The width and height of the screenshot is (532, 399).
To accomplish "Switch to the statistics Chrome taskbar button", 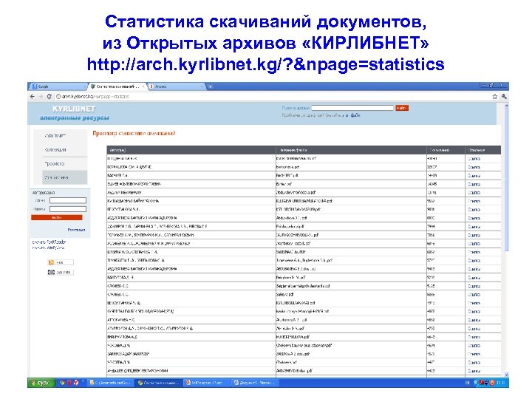I will point(160,383).
